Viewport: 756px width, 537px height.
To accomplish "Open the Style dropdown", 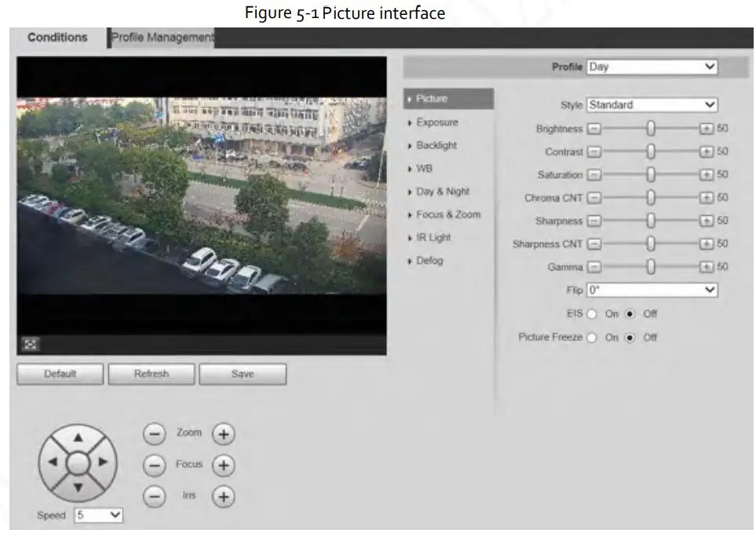I will [650, 104].
